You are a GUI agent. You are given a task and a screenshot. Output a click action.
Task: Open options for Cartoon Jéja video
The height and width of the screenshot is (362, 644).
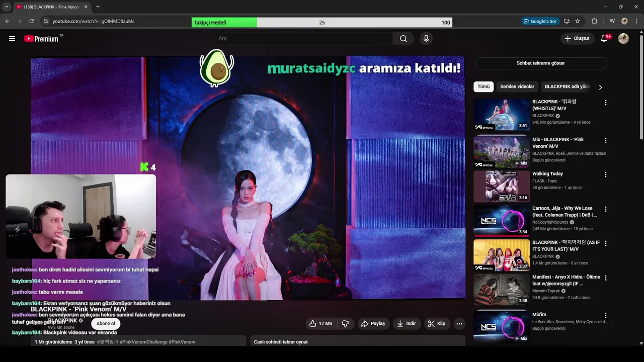point(605,209)
